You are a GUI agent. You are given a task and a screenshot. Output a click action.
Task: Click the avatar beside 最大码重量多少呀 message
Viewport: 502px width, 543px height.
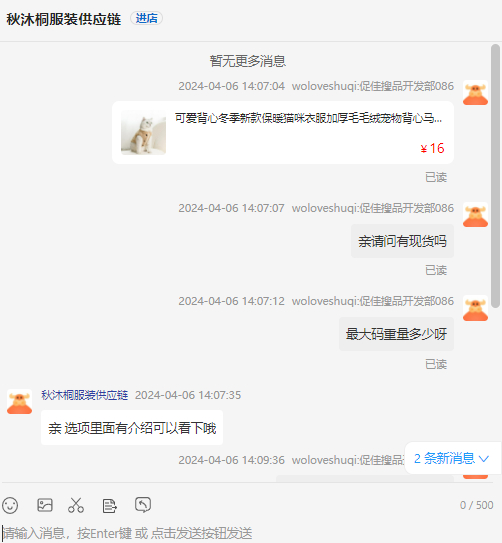pos(475,308)
